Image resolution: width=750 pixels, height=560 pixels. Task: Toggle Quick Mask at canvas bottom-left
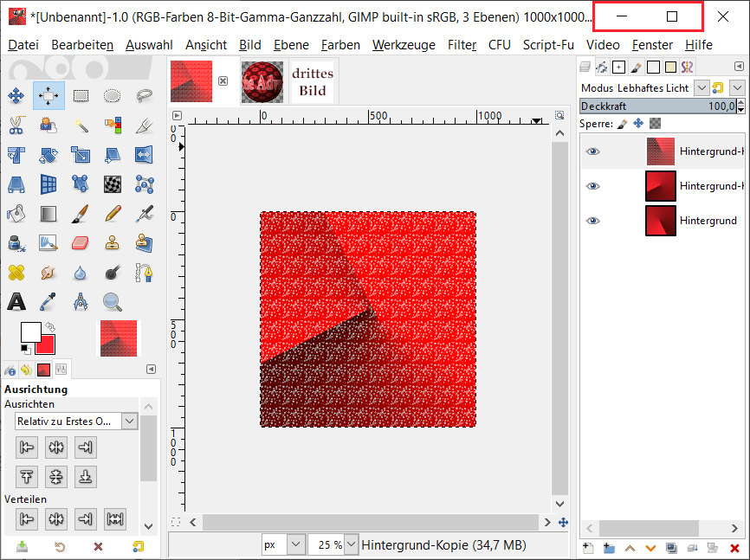(x=176, y=522)
